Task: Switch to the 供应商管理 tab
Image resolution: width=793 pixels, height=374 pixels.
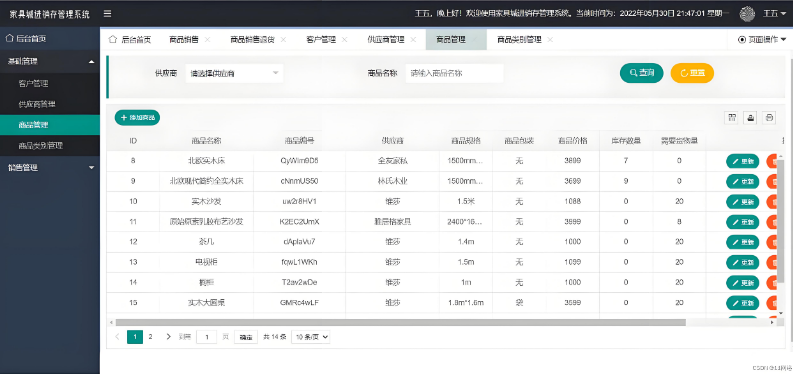Action: [386, 39]
